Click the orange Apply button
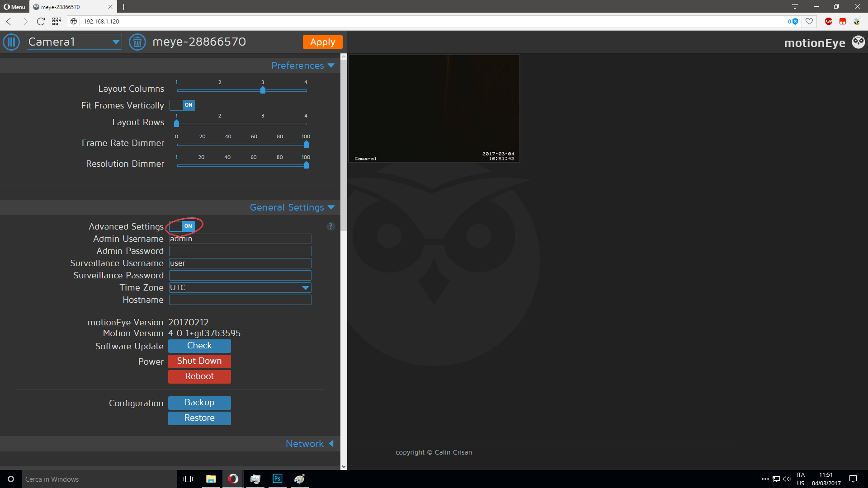 pos(322,42)
